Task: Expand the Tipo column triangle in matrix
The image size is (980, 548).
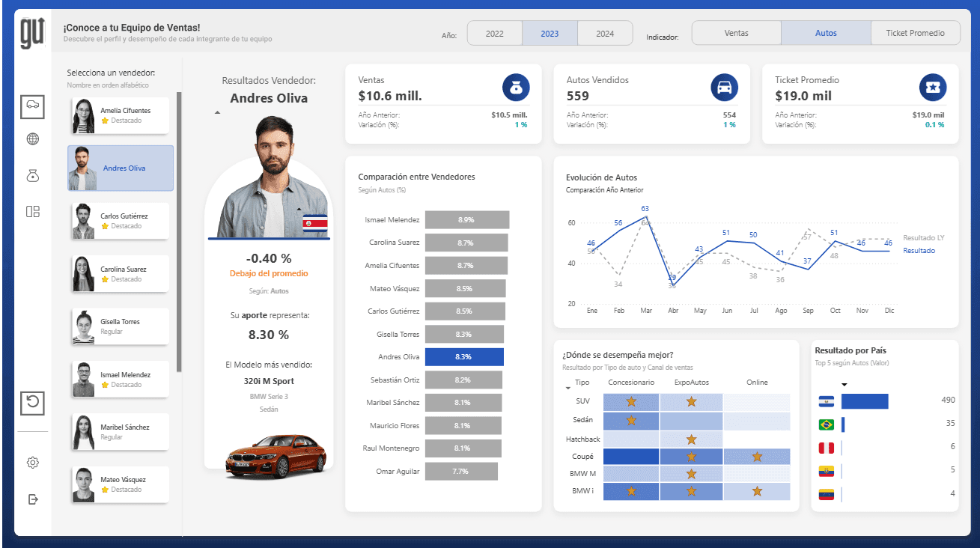Action: tap(567, 387)
